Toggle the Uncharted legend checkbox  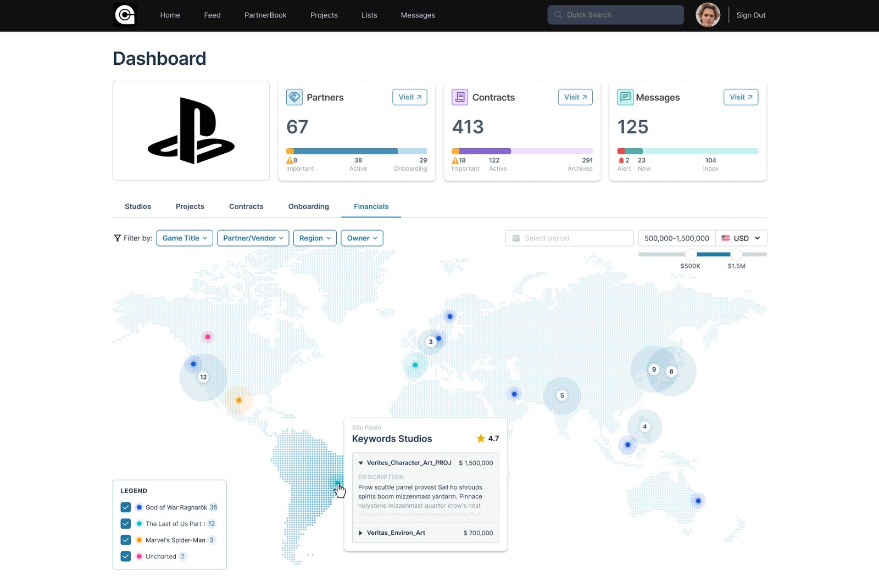pyautogui.click(x=126, y=556)
